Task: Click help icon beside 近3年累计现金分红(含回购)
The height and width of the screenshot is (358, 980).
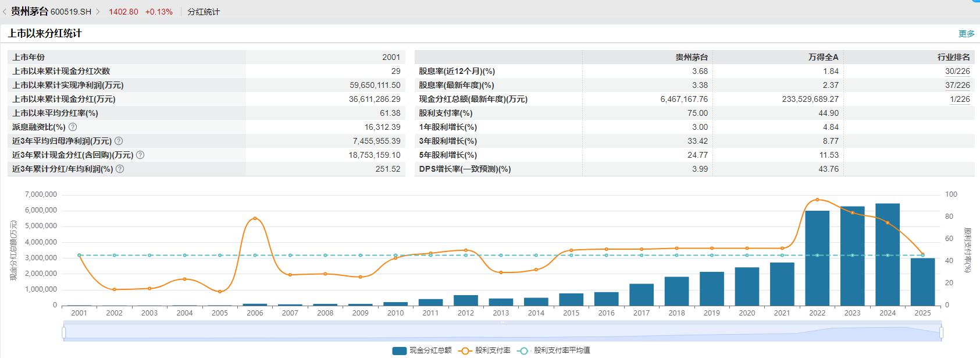Action: (x=140, y=155)
